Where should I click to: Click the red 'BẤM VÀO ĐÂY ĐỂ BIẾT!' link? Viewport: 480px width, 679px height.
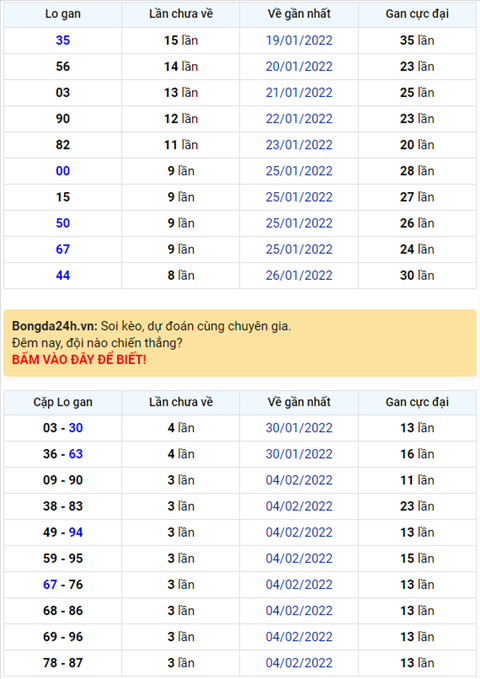pos(79,359)
